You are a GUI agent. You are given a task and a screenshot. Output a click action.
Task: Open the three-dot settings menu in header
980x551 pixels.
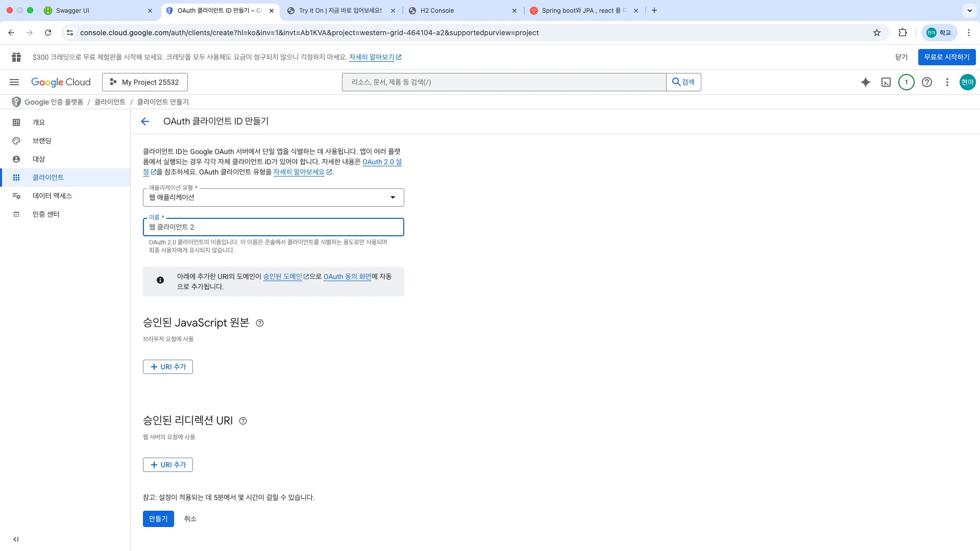(947, 82)
